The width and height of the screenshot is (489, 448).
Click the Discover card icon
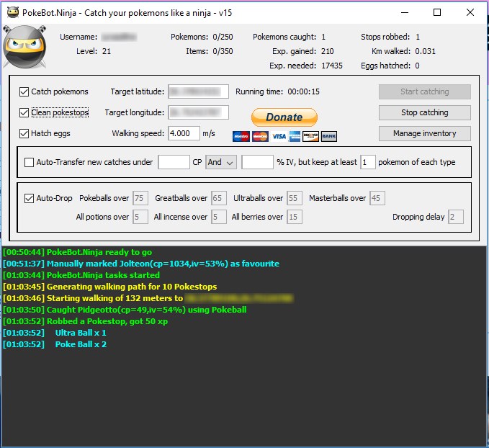tap(311, 136)
